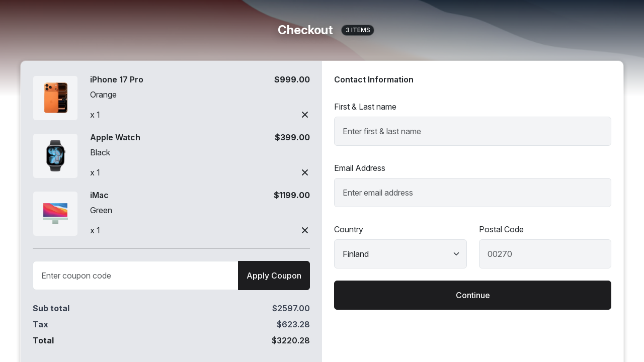
Task: Click the green iMac product thumbnail
Action: tap(55, 214)
